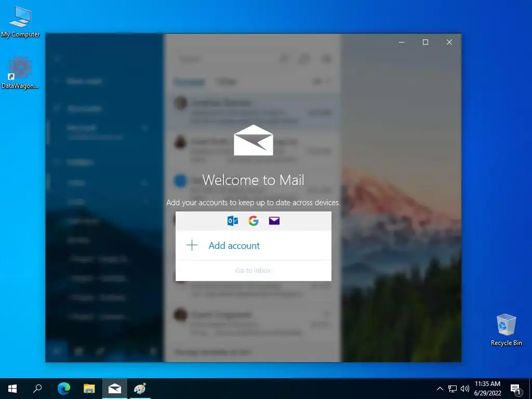
Task: Click the Go to inbox link
Action: (x=253, y=270)
